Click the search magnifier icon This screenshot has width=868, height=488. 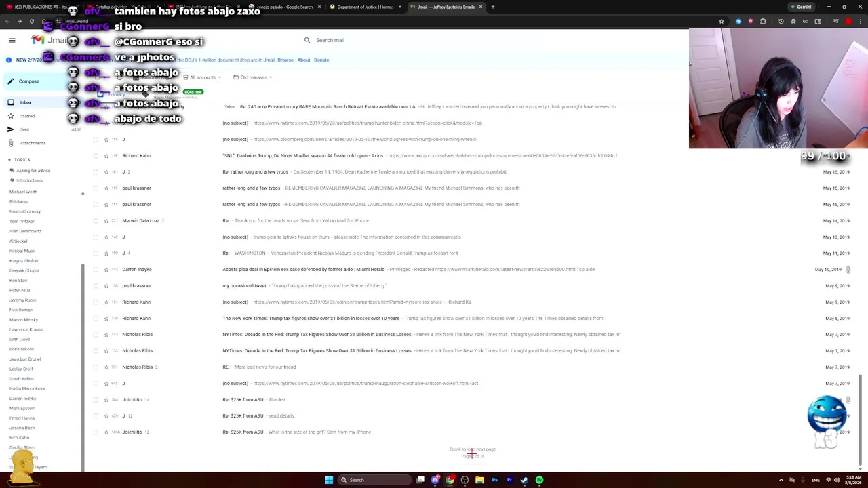(x=307, y=40)
